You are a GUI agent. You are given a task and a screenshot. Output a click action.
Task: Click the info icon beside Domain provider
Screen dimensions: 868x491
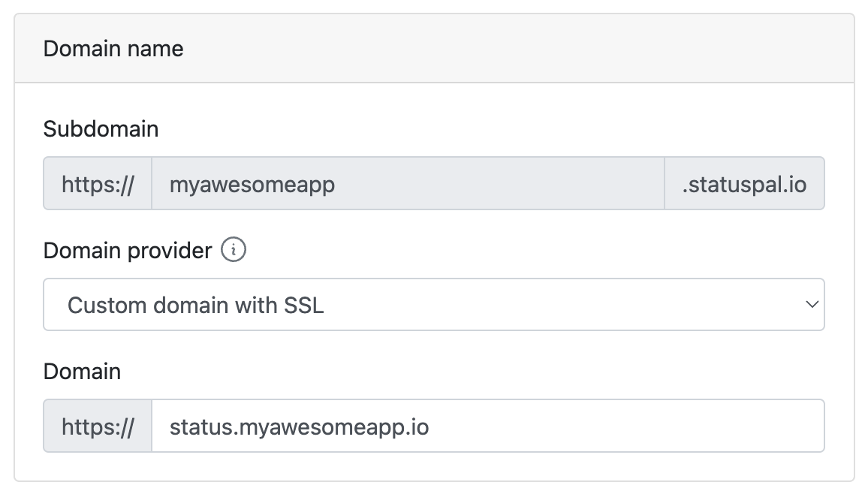(x=234, y=250)
